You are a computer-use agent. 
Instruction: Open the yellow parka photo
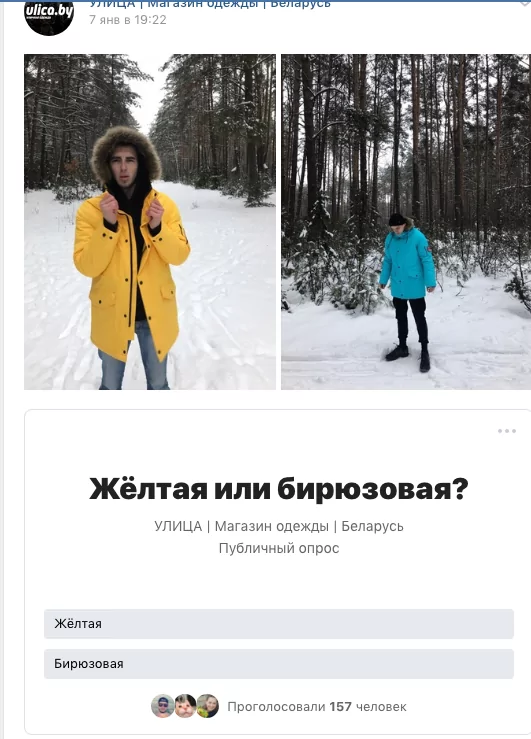tap(150, 222)
